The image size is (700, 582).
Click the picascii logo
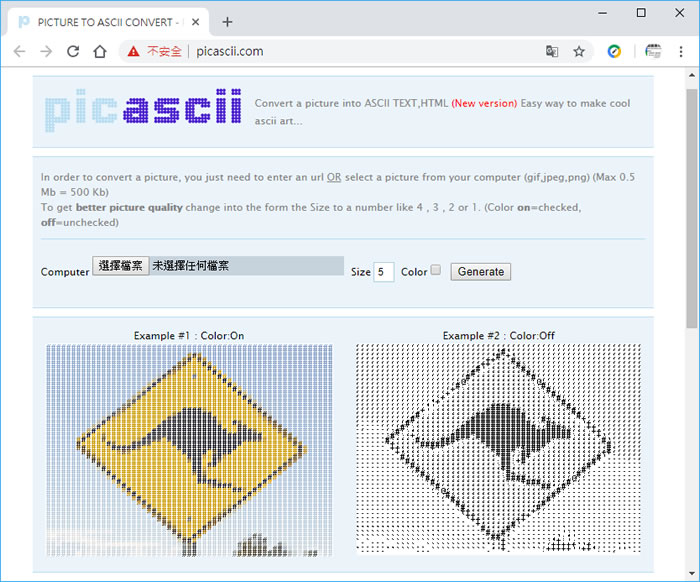pos(143,110)
